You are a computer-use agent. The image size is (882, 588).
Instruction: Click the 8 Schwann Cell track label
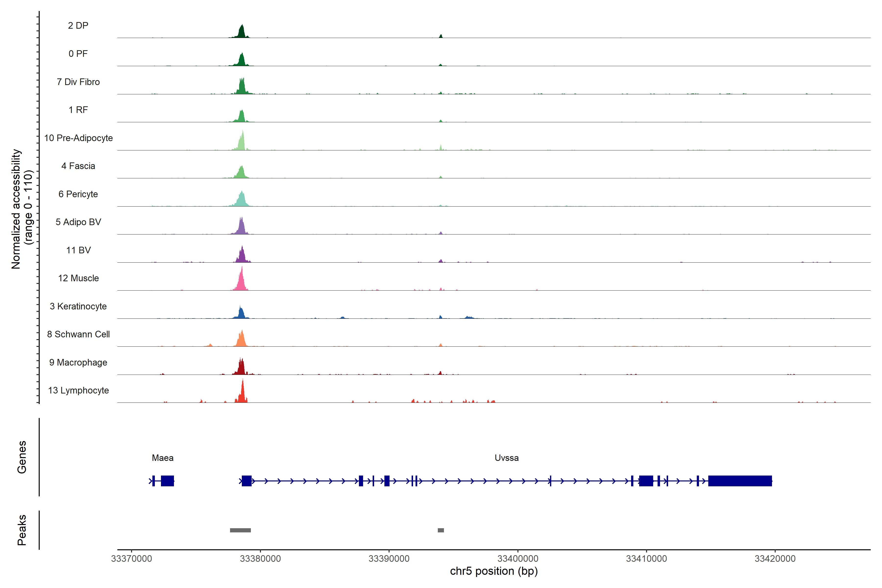(78, 334)
